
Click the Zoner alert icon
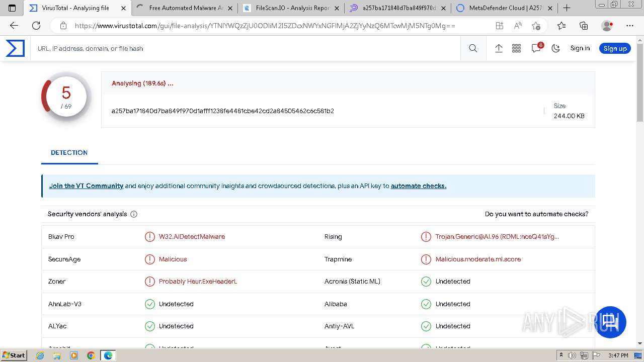pos(150,282)
